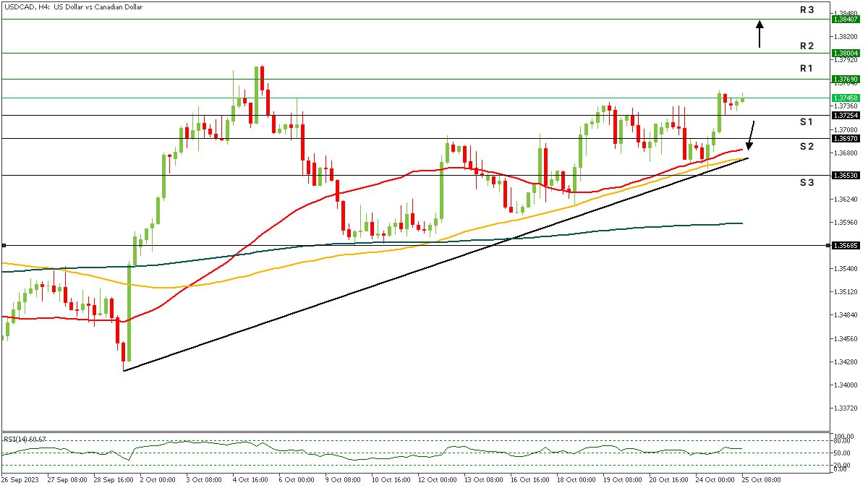
Task: Select the R 2 resistance label
Action: click(x=807, y=46)
